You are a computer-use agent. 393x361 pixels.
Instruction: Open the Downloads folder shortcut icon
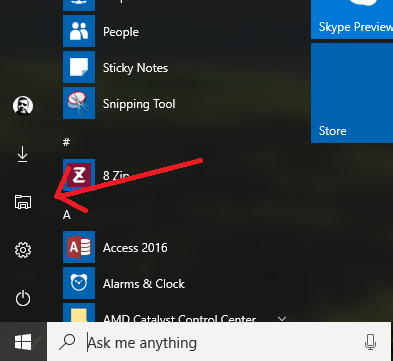point(23,154)
